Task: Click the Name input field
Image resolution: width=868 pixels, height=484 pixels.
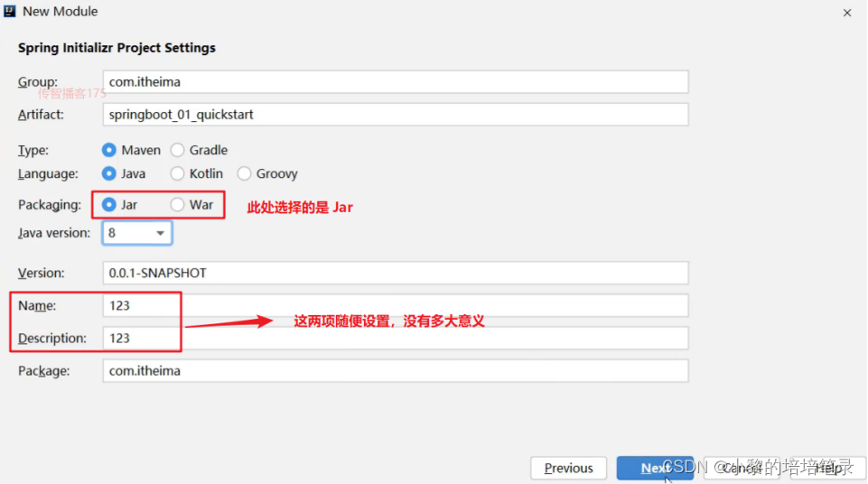Action: (x=396, y=306)
